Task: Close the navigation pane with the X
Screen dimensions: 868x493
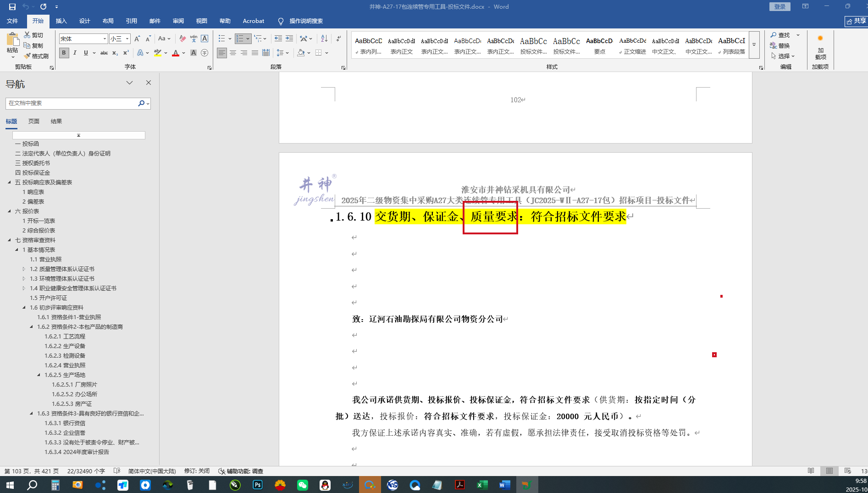Action: (x=149, y=83)
